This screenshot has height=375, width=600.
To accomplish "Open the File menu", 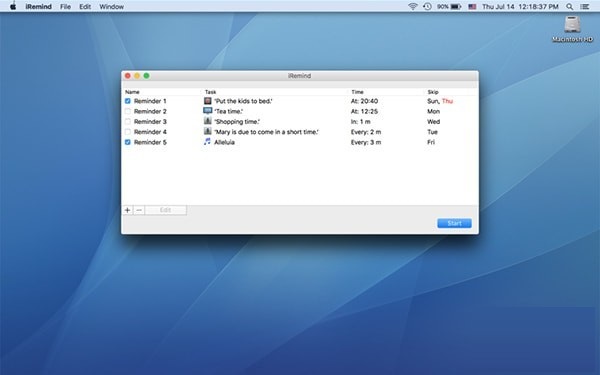I will (65, 7).
